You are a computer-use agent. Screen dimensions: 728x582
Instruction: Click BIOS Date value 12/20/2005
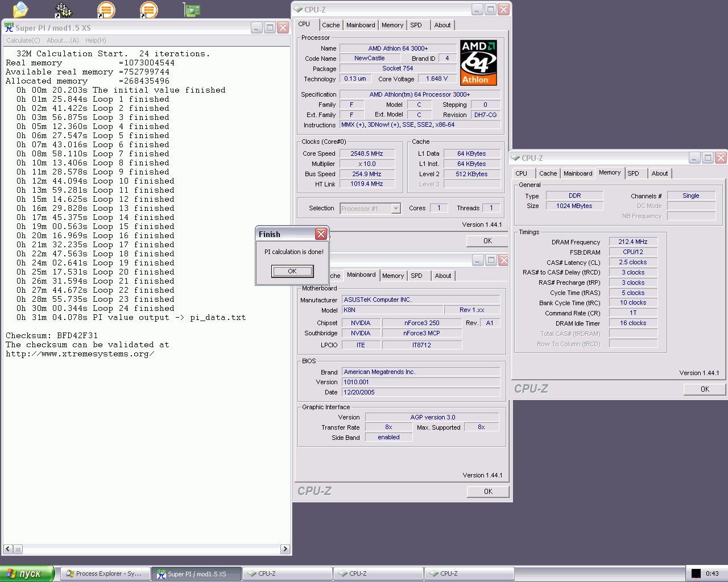pos(421,392)
